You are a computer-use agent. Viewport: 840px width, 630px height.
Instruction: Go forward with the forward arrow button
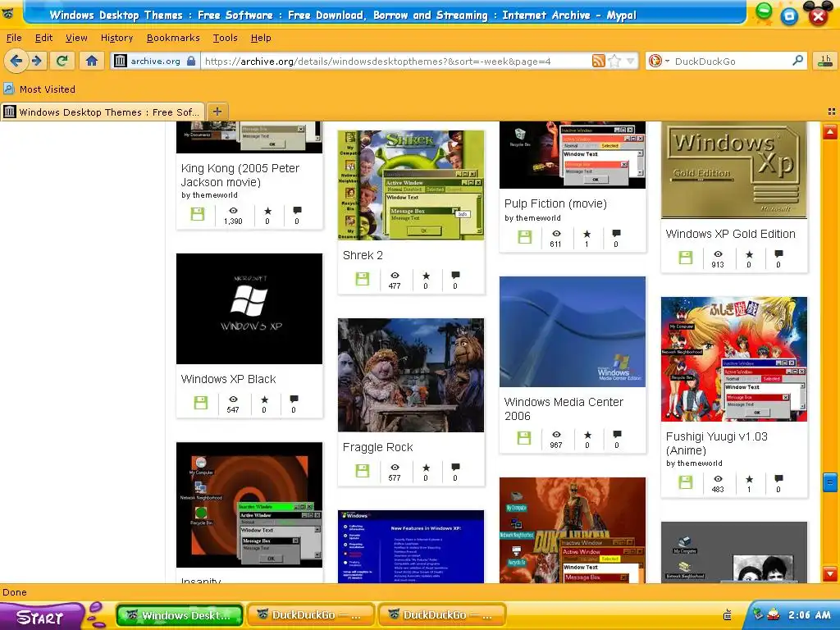[37, 61]
